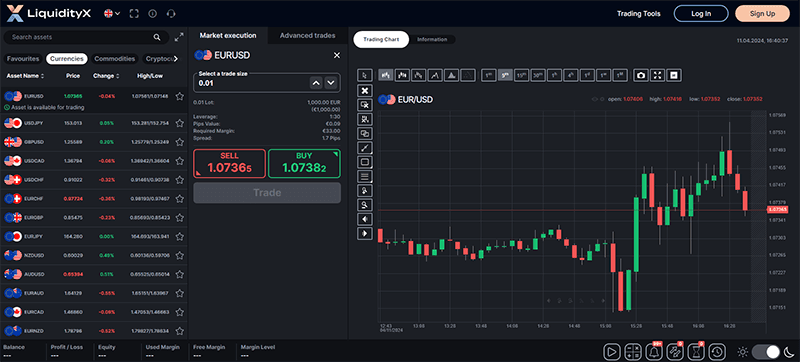
Task: Select the 30 minute timeframe button
Action: point(538,75)
